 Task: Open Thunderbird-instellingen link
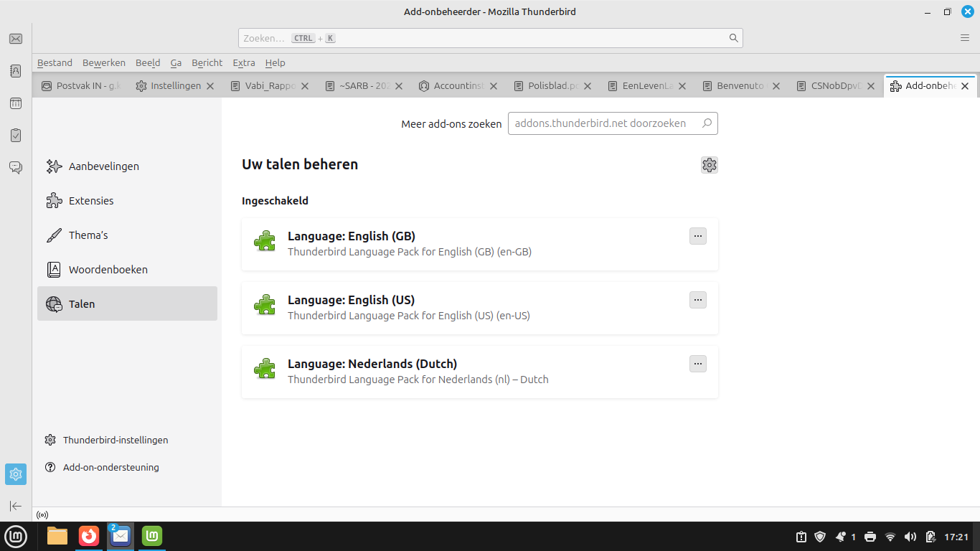click(x=115, y=440)
